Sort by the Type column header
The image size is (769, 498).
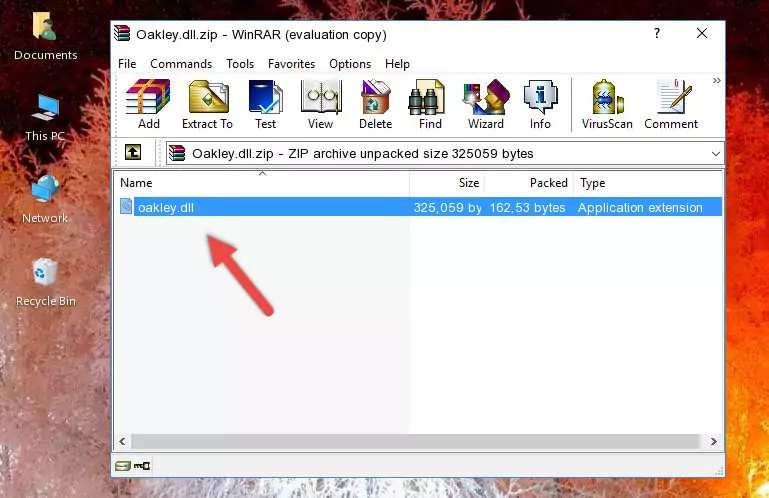[647, 183]
